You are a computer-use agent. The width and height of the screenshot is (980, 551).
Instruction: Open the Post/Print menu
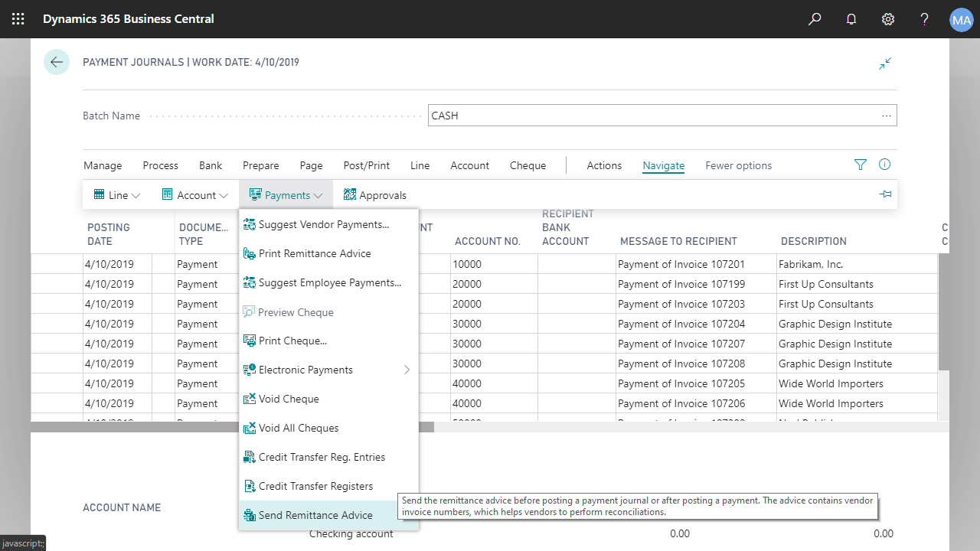point(367,165)
